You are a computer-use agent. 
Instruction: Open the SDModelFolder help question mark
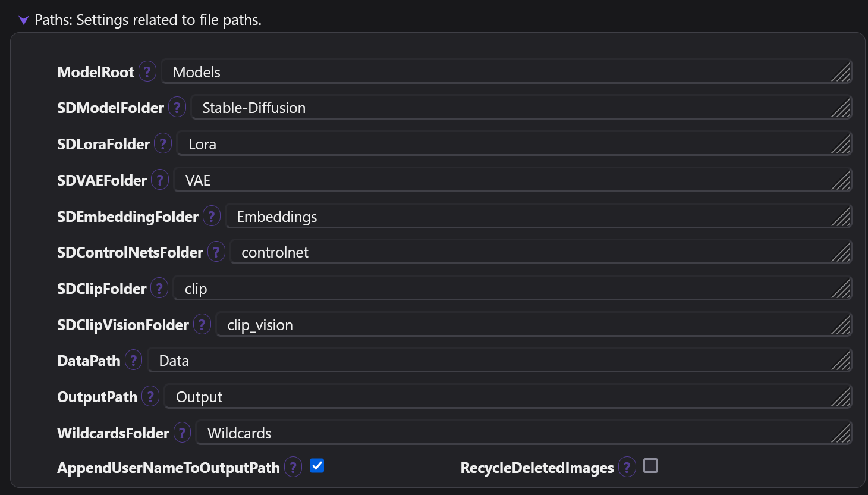point(177,108)
